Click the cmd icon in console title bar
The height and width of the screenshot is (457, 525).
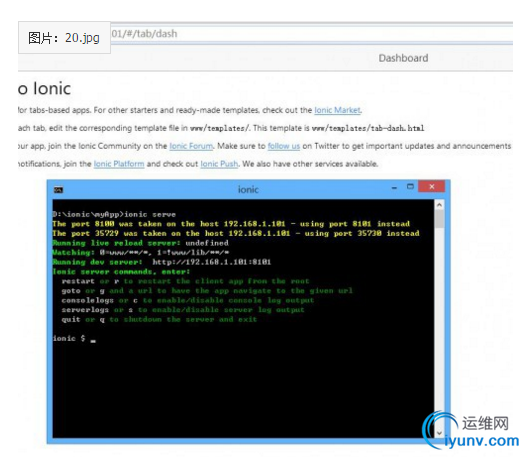[59, 190]
